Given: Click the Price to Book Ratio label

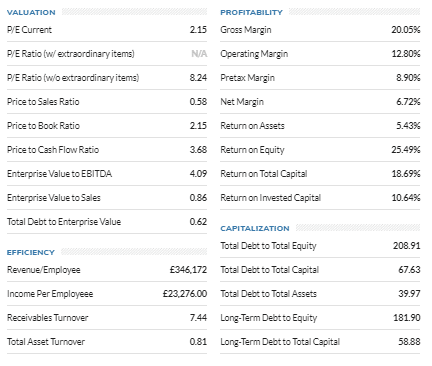Looking at the screenshot, I should [x=43, y=126].
